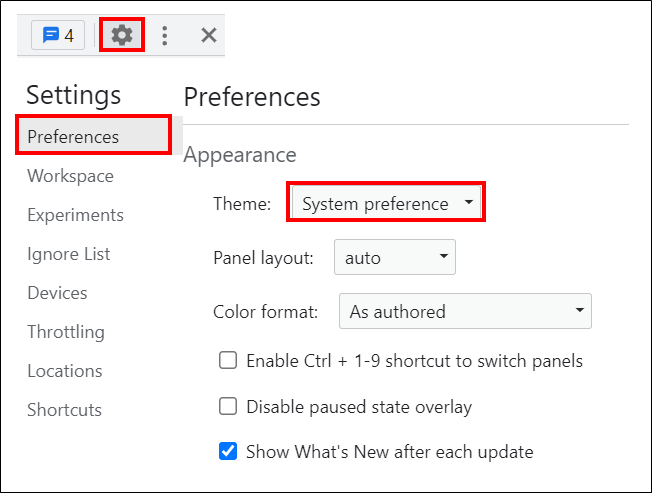Viewport: 652px width, 493px height.
Task: Open the Ignore List tab
Action: (x=69, y=254)
